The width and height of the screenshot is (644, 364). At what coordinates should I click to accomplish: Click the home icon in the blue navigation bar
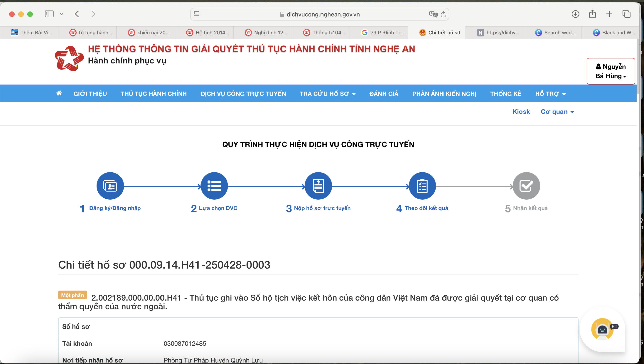(59, 93)
